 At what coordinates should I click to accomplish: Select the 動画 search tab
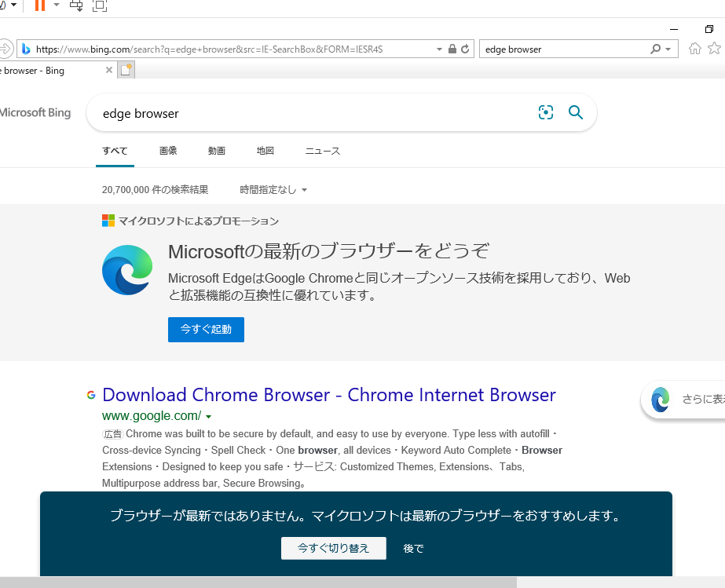[217, 151]
